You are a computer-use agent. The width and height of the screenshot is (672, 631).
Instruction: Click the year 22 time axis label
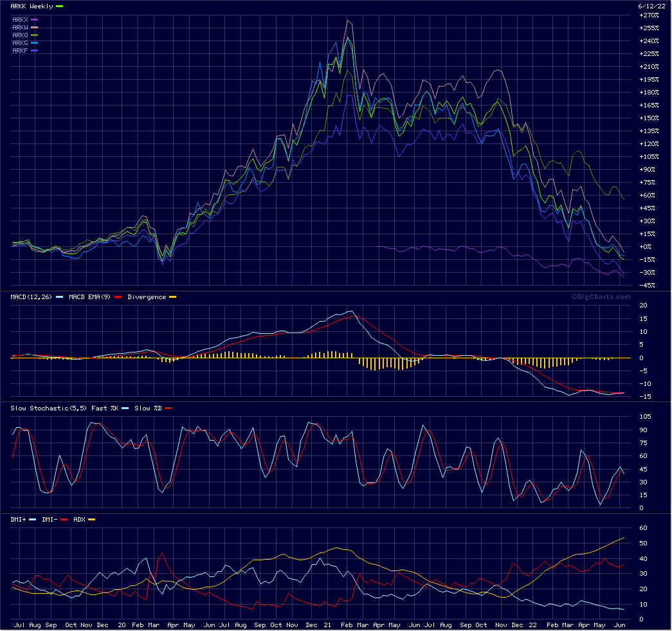(x=532, y=625)
